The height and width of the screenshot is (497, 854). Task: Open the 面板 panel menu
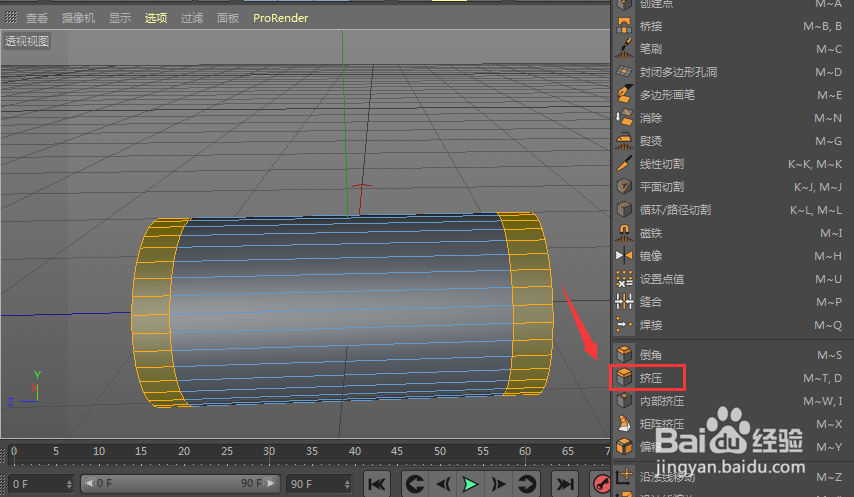tap(228, 18)
